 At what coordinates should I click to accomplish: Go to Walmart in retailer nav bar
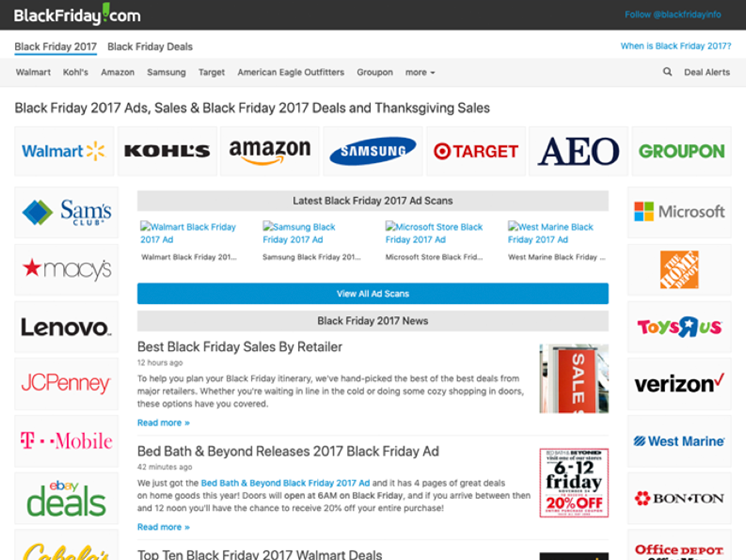(x=33, y=72)
